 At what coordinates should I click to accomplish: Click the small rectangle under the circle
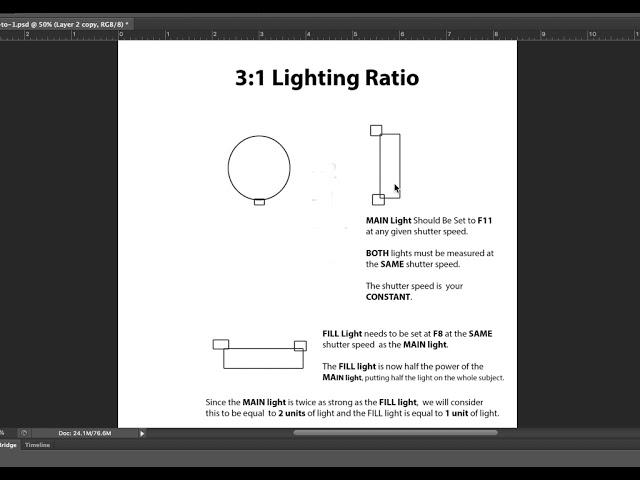coord(259,202)
